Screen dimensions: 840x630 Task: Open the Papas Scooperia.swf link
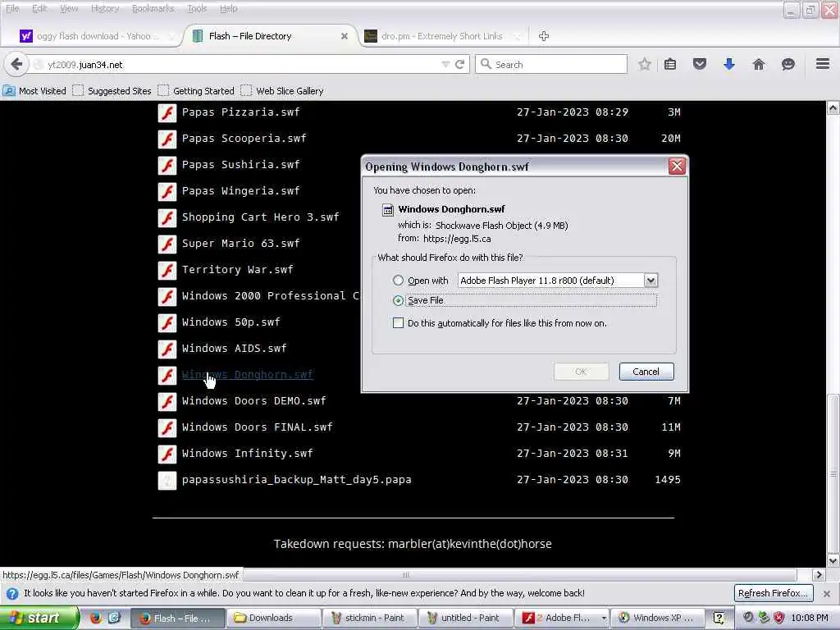pos(244,138)
